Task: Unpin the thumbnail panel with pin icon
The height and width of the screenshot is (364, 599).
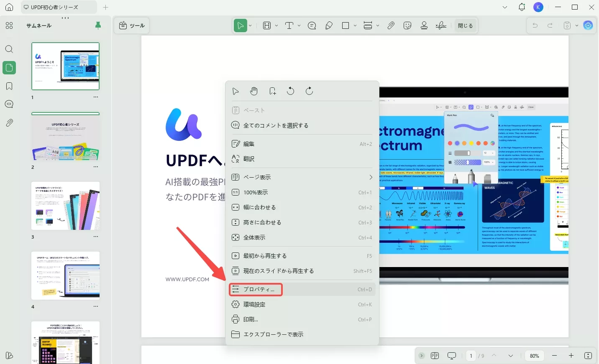Action: [x=98, y=25]
